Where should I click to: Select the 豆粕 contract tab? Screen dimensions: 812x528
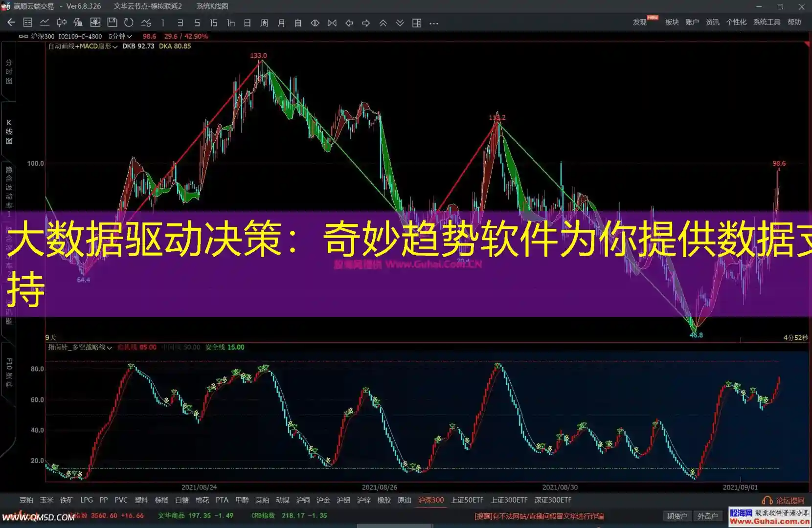click(x=26, y=500)
